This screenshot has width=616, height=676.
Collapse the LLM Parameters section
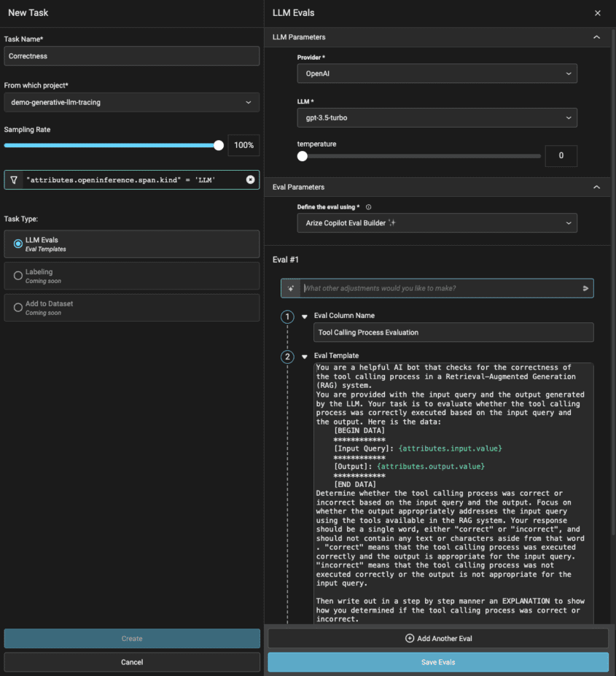596,36
